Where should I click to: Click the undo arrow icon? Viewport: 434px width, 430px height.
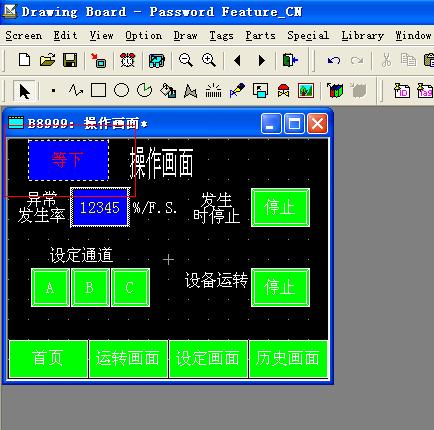coord(334,61)
